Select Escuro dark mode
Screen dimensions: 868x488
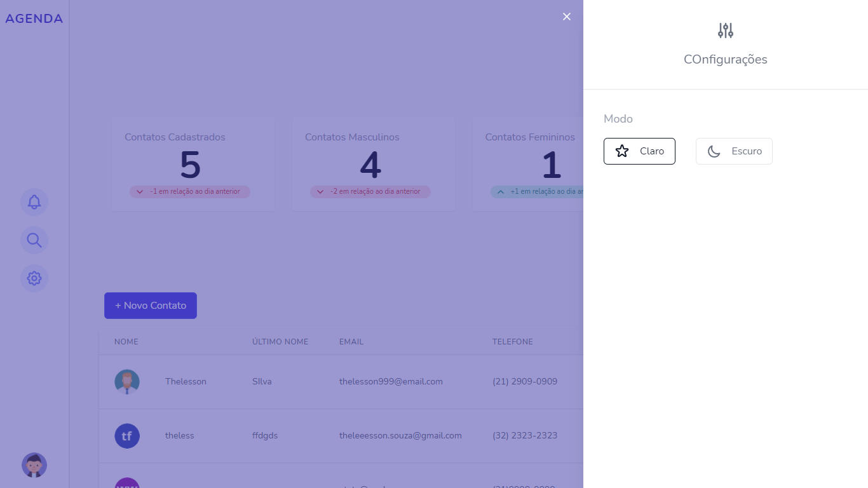tap(734, 151)
